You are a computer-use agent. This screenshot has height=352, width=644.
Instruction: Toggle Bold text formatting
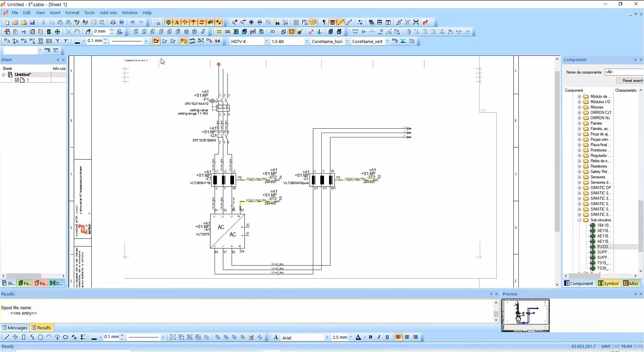(x=370, y=337)
